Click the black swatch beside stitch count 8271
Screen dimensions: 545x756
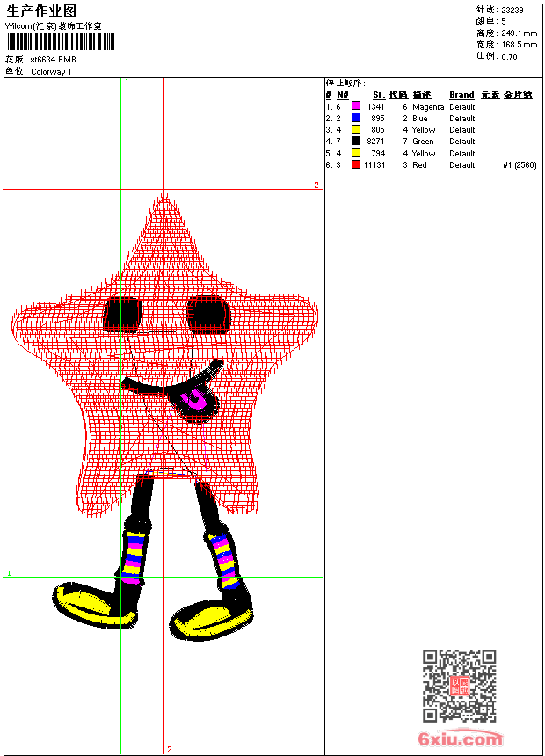pyautogui.click(x=356, y=141)
